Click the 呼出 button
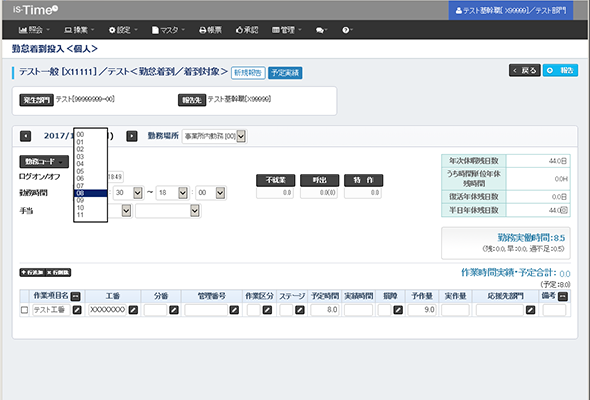 click(319, 180)
